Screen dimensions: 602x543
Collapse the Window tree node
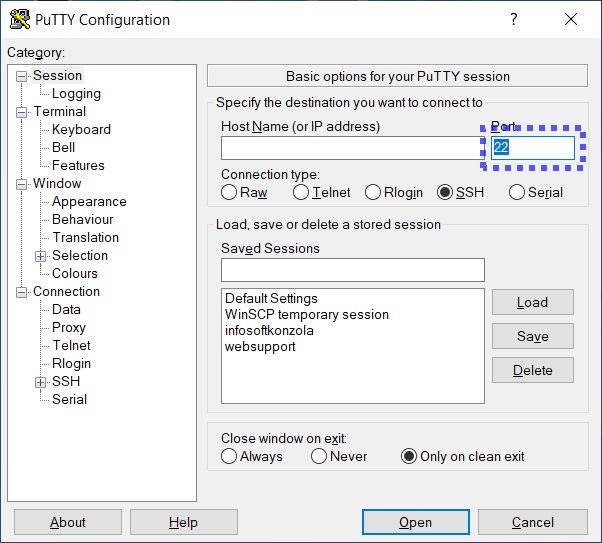22,184
